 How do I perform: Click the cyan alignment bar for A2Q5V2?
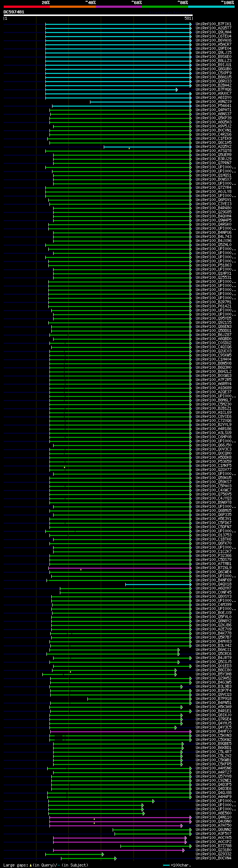point(148,147)
